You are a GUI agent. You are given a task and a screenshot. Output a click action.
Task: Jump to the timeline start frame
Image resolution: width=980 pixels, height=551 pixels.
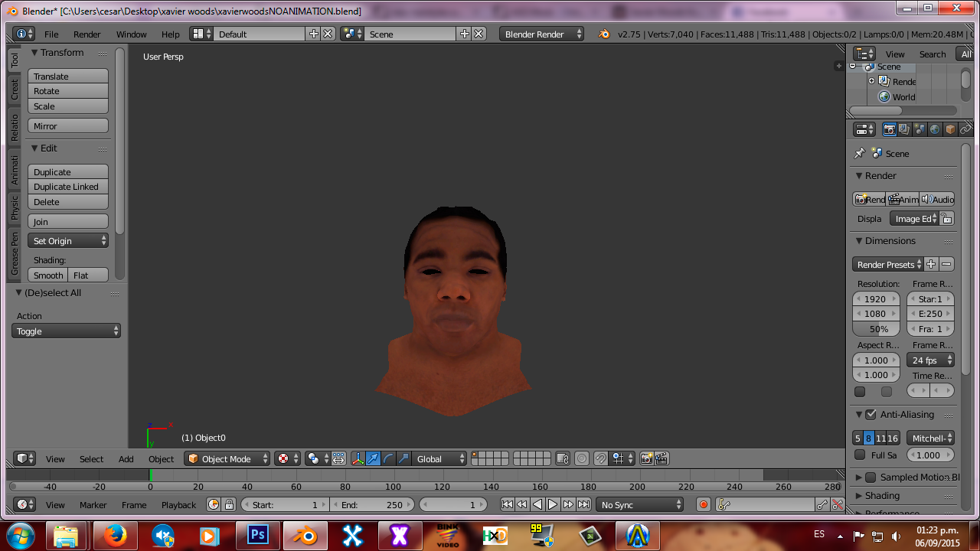[x=507, y=504]
